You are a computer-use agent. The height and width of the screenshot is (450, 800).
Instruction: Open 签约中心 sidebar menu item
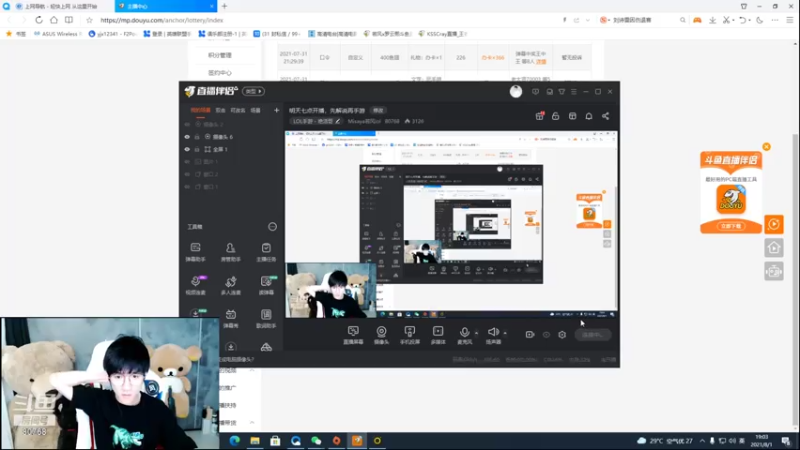[220, 73]
